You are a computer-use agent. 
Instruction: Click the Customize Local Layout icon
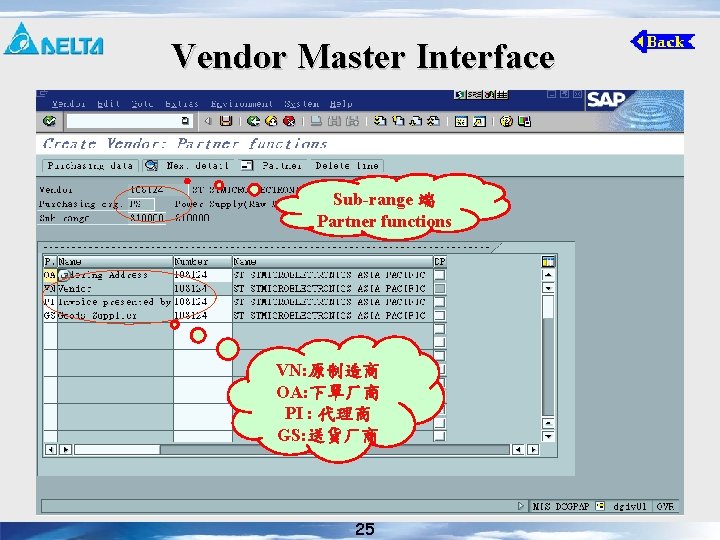click(524, 121)
